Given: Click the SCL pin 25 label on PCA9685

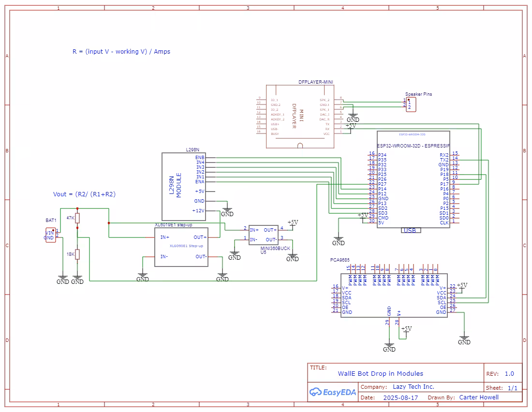Looking at the screenshot, I should [442, 302].
